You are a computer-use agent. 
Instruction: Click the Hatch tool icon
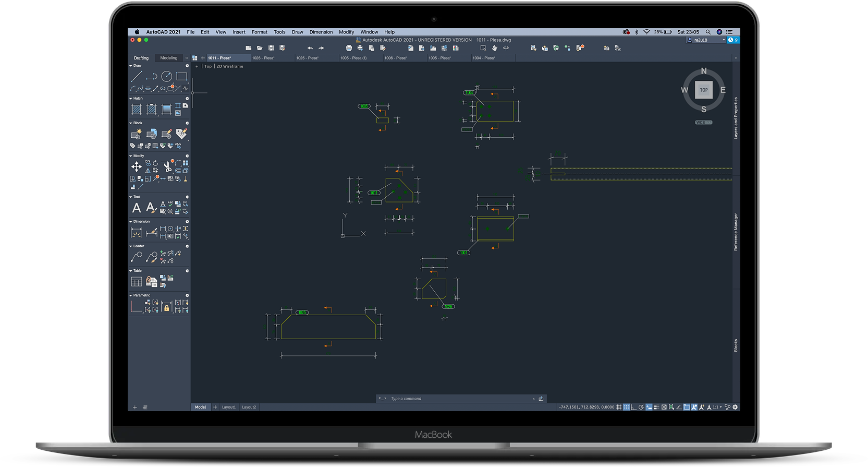tap(137, 109)
